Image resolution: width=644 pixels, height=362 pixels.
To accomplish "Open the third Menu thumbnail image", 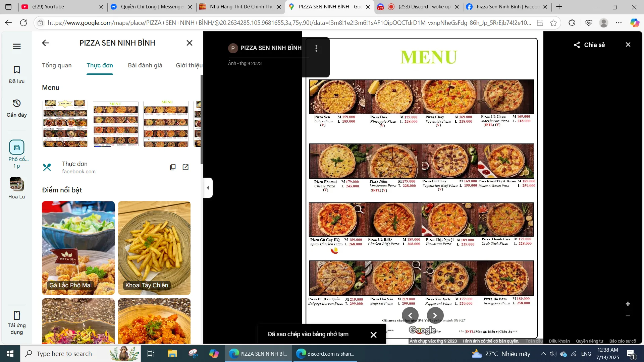I will [x=166, y=124].
